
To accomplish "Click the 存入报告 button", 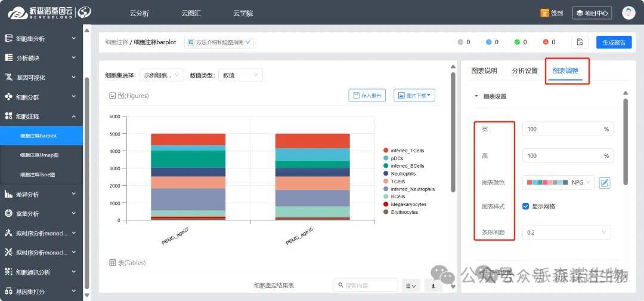I will [367, 96].
